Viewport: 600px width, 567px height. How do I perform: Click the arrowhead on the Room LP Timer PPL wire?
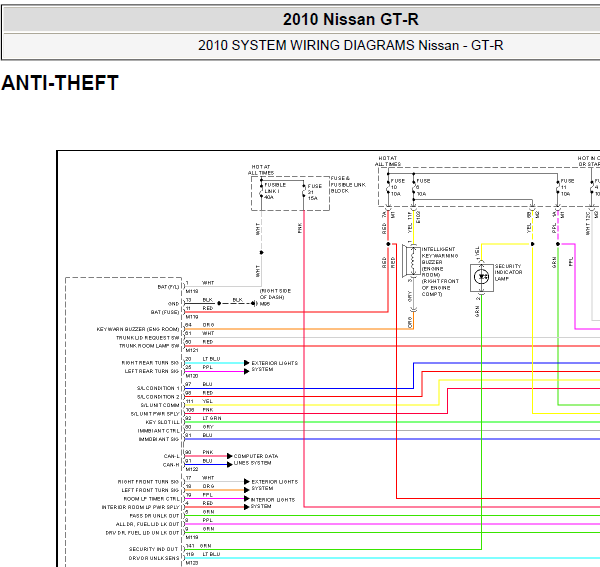(247, 499)
